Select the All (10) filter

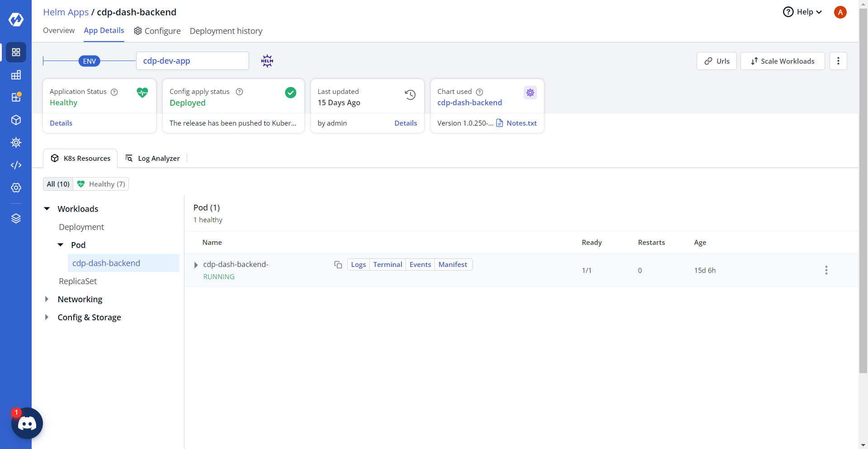point(58,184)
